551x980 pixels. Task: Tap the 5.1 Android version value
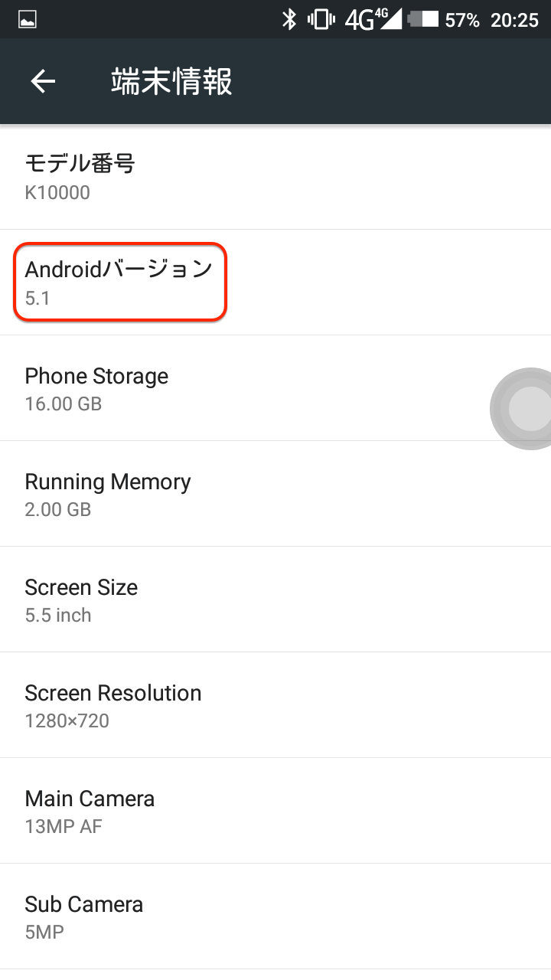[x=37, y=298]
